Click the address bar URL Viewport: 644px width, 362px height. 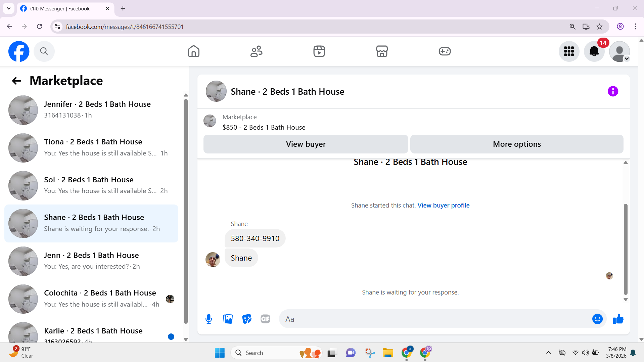[125, 27]
